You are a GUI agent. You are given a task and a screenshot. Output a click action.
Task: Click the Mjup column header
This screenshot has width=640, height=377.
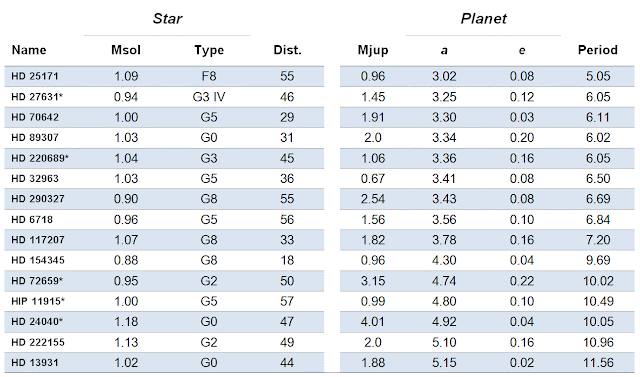click(x=373, y=50)
